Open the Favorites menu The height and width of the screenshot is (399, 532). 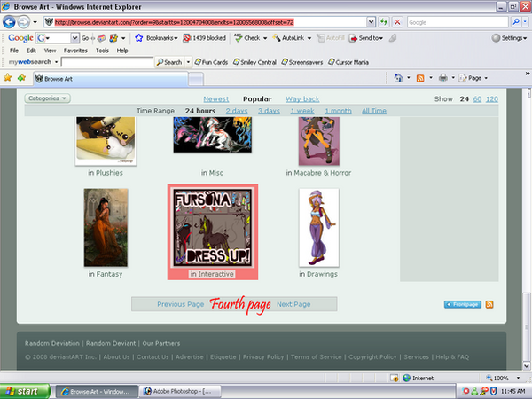[x=75, y=51]
